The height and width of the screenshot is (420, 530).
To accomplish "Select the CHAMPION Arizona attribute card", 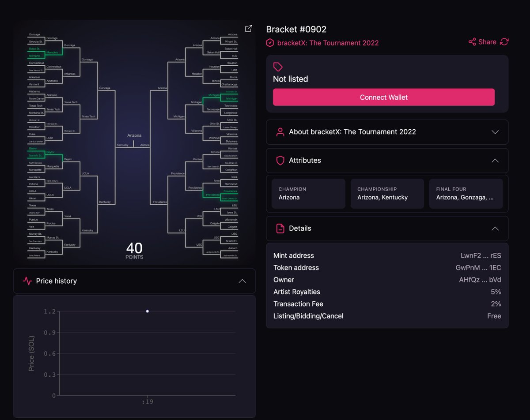I will pyautogui.click(x=308, y=194).
